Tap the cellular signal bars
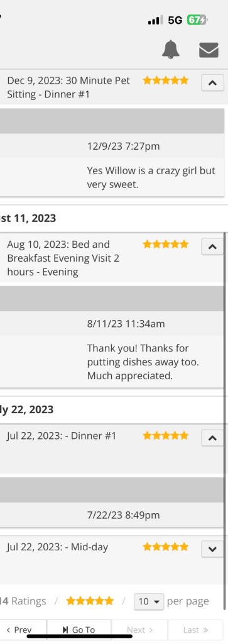This screenshot has height=644, width=228. (x=155, y=19)
